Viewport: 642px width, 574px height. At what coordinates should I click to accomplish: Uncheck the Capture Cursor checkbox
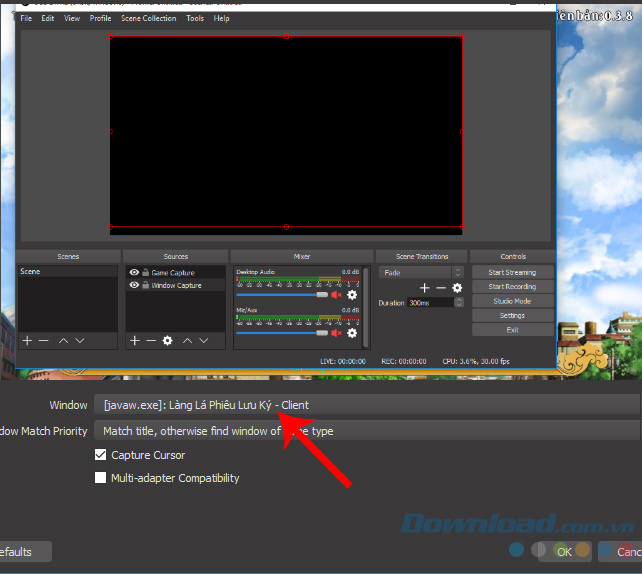[x=100, y=455]
